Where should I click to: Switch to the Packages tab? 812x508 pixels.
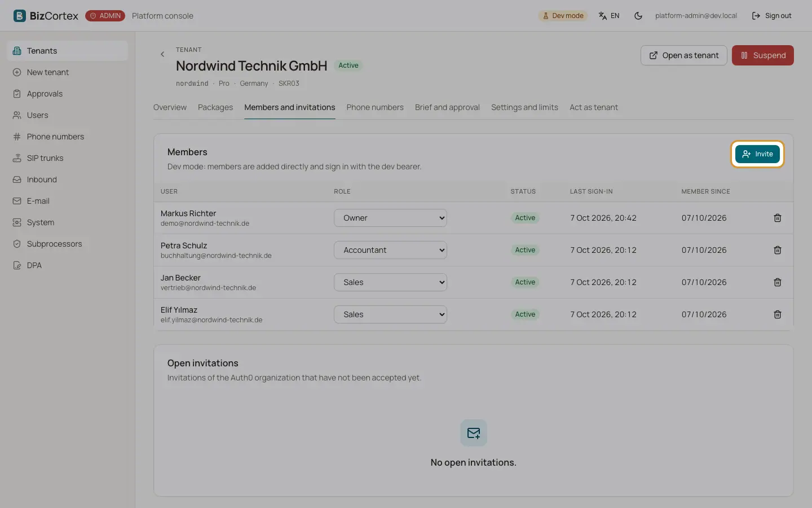[215, 107]
